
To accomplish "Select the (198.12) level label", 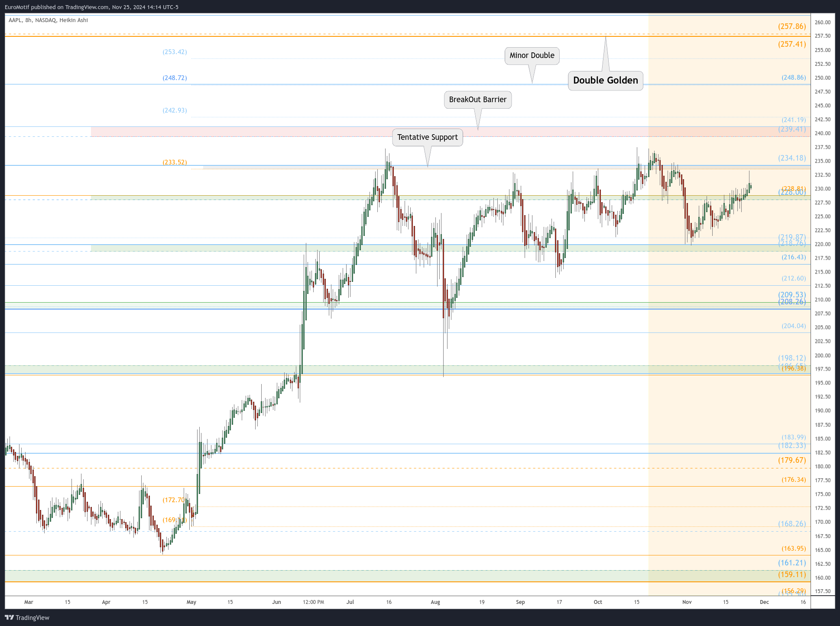I will tap(792, 358).
